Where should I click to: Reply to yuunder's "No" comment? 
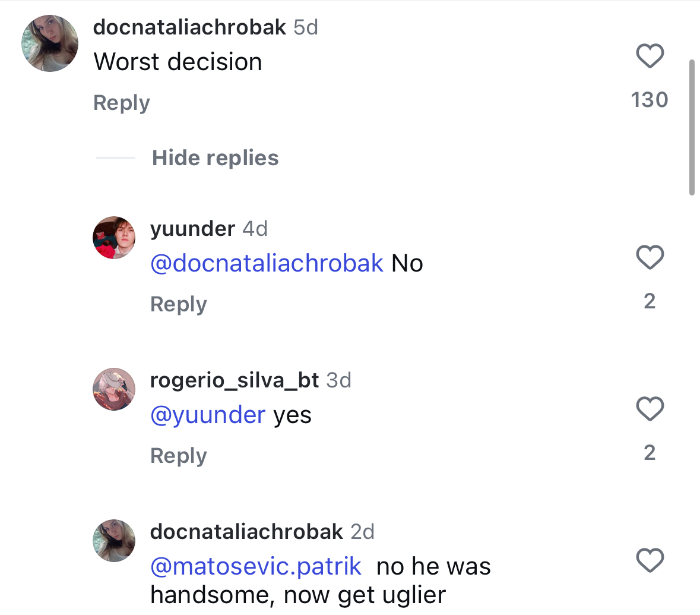tap(179, 304)
